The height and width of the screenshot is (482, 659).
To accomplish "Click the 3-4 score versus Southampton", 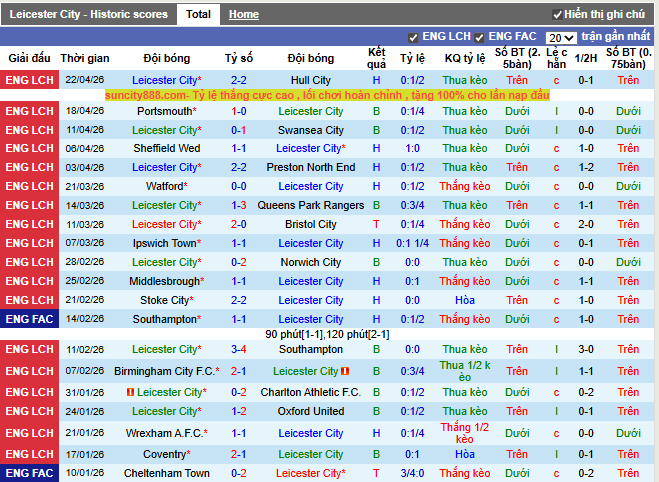I will [238, 349].
